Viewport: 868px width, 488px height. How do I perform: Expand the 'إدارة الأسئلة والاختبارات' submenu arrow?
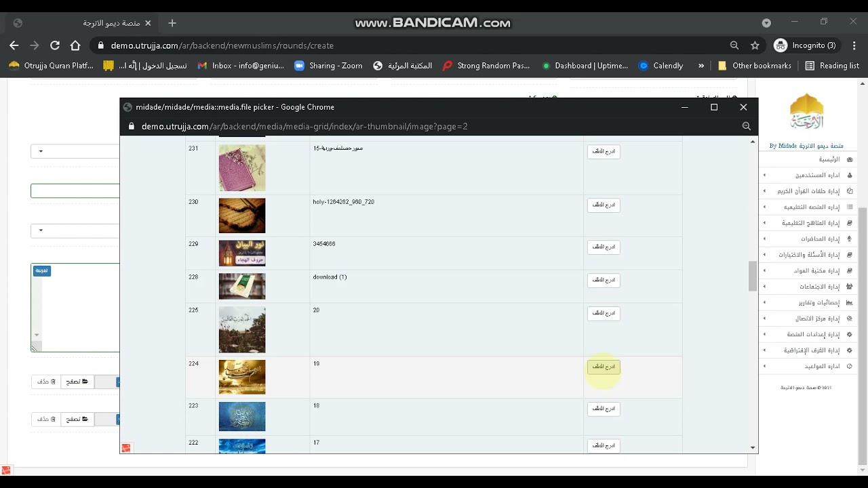pos(764,255)
